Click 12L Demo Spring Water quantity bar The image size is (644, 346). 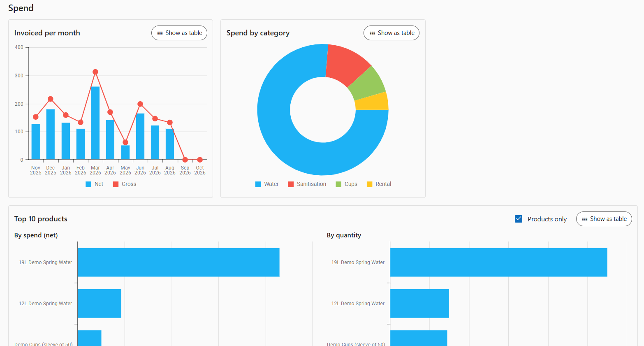pos(419,304)
